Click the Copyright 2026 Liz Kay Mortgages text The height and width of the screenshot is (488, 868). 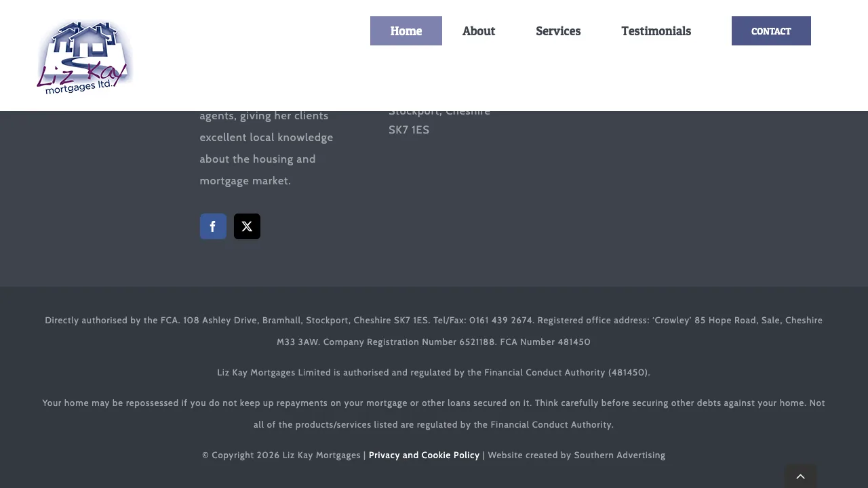(281, 455)
